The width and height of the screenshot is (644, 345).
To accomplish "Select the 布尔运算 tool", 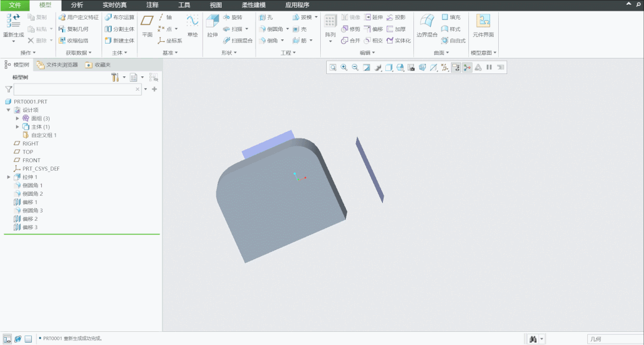I will click(x=119, y=17).
